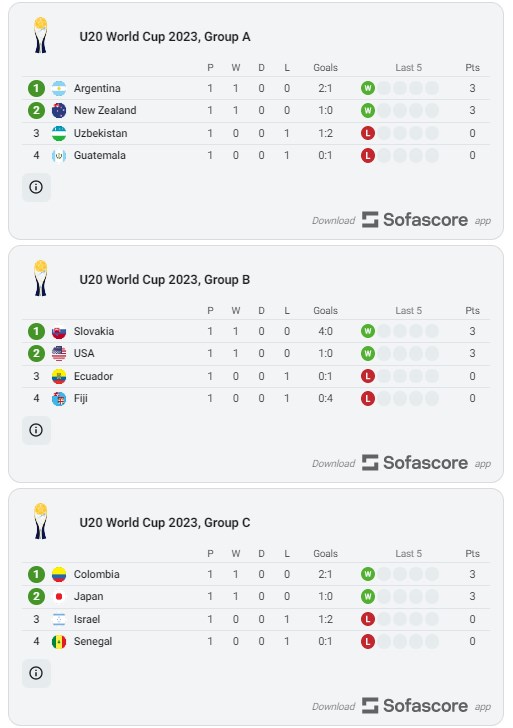Image resolution: width=513 pixels, height=728 pixels.
Task: Click the info icon under Group B
Action: (36, 430)
